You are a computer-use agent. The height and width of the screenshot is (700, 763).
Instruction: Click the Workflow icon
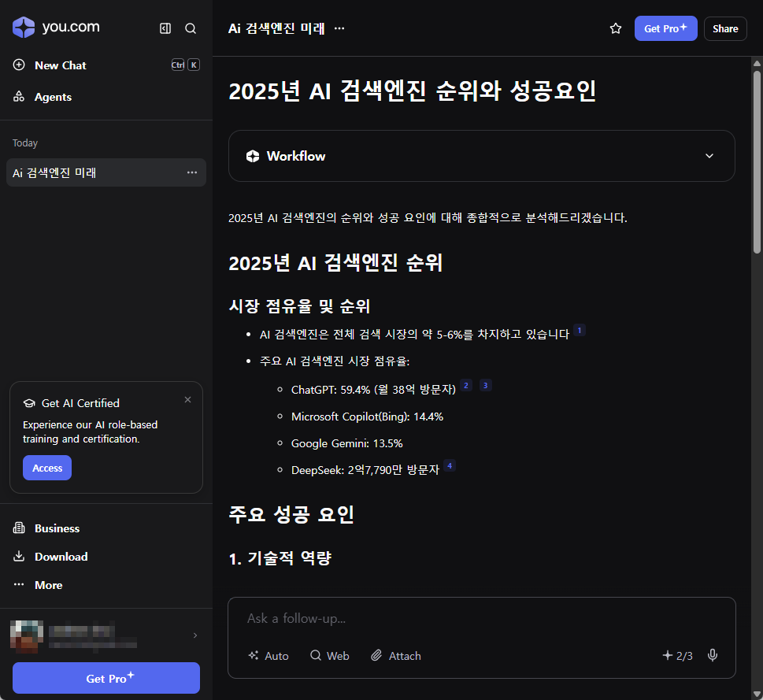pos(253,156)
